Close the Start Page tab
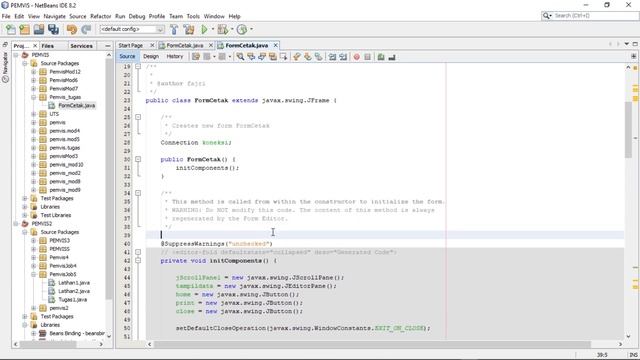The height and width of the screenshot is (360, 640). click(152, 45)
